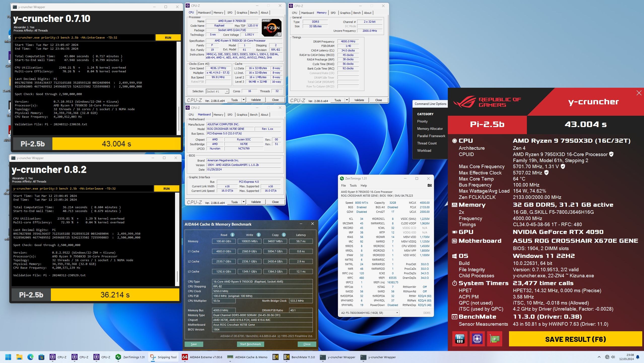
Task: Open the Memory Allocator category in BenchMate
Action: point(430,129)
